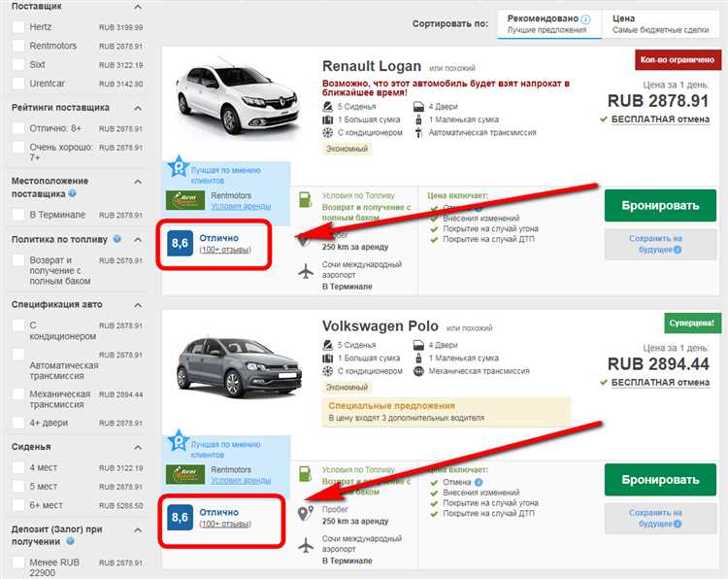Sort by 'Цена' tab
This screenshot has height=579, width=728.
point(660,24)
